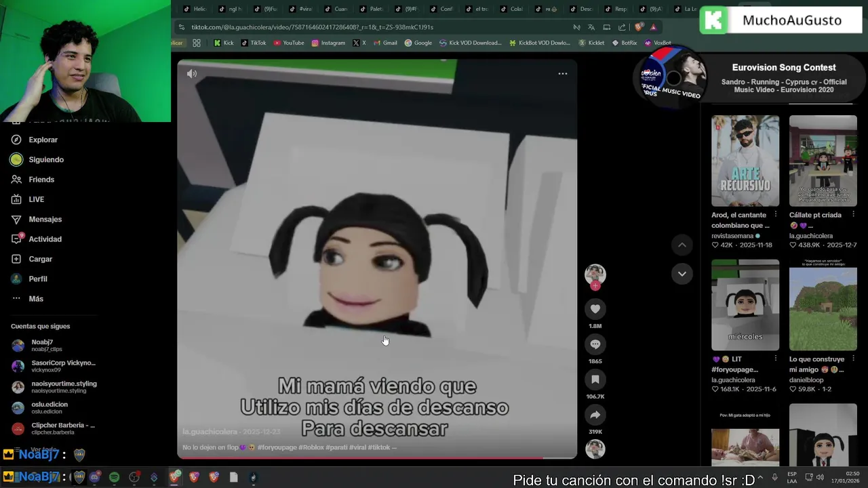The image size is (868, 488).
Task: Open LIVE in TikTok sidebar
Action: click(36, 199)
